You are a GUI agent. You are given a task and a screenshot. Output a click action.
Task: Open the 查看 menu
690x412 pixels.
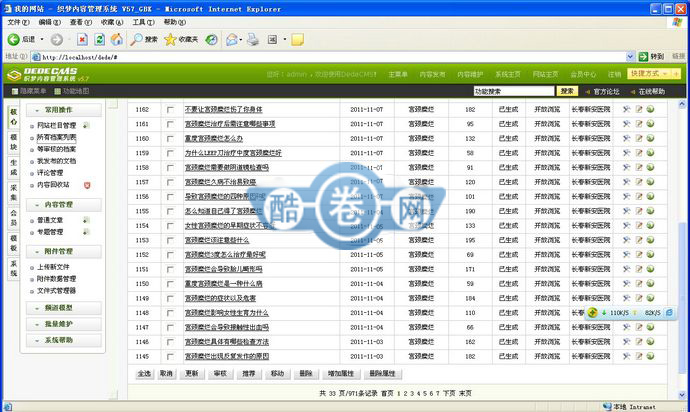(81, 22)
